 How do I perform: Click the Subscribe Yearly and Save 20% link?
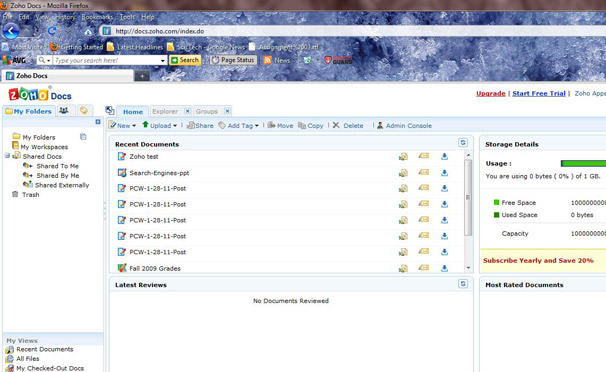point(538,260)
